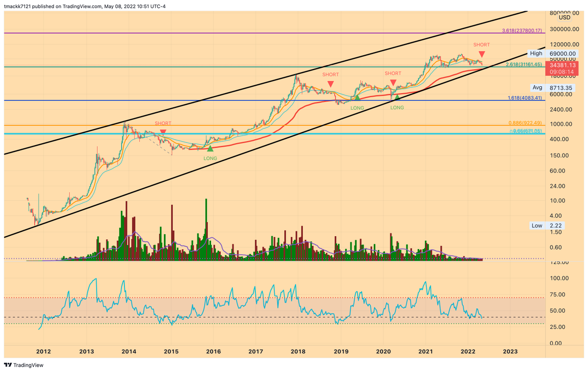The height and width of the screenshot is (372, 588).
Task: Click the 2017 year label on the time axis
Action: (x=256, y=351)
